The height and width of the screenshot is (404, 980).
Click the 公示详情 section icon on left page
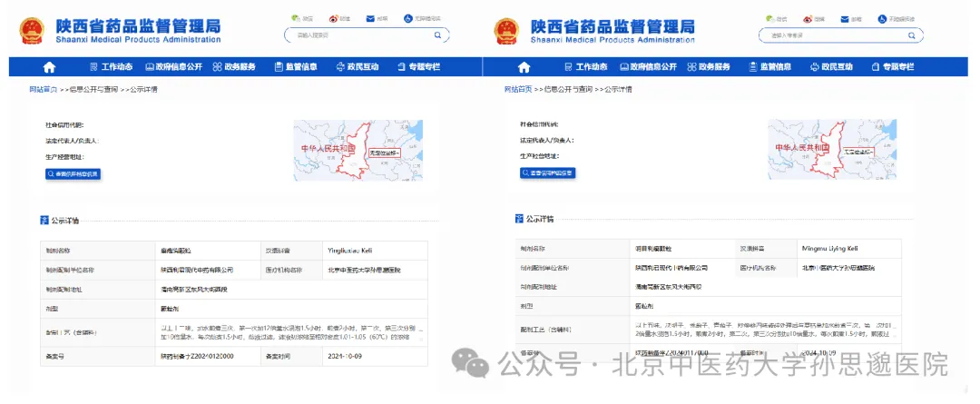click(x=44, y=220)
